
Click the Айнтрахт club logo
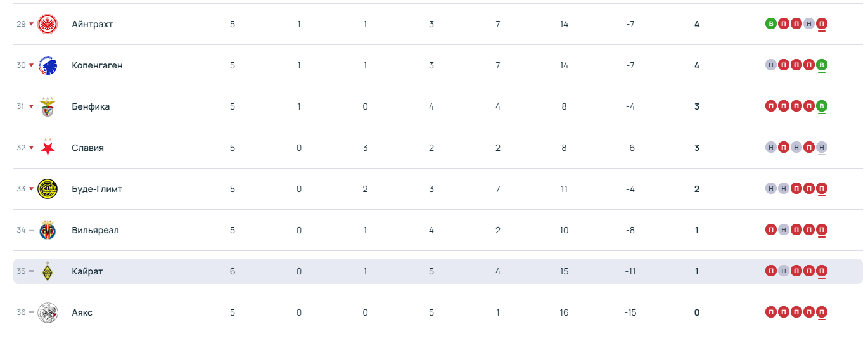click(x=48, y=24)
